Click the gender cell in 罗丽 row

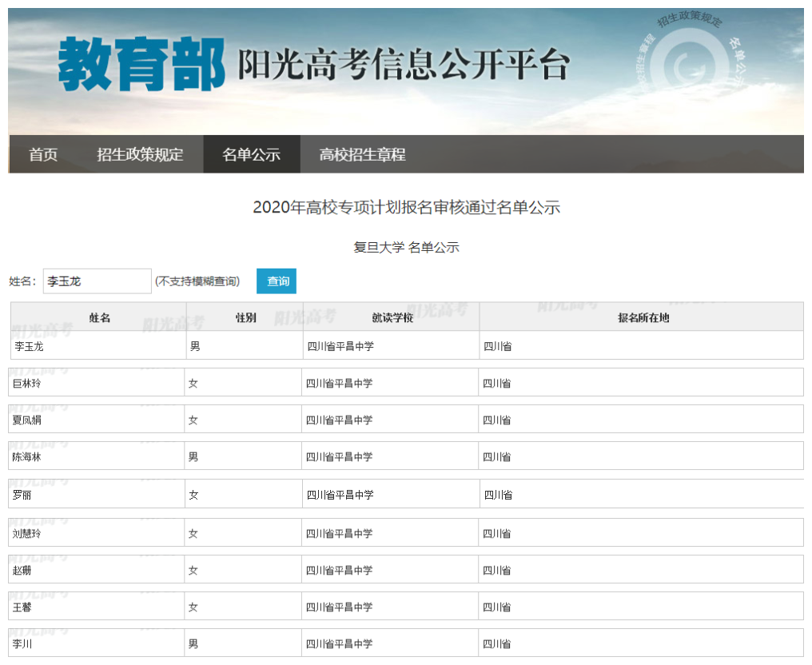[x=244, y=495]
